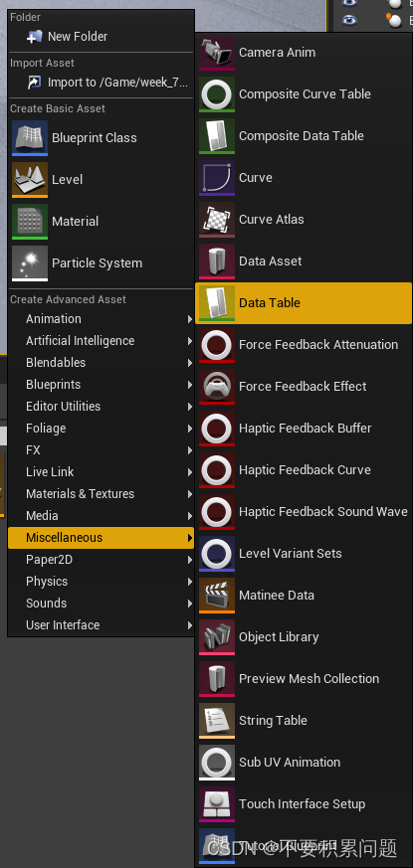413x868 pixels.
Task: Click the Object Library icon
Action: (x=217, y=637)
